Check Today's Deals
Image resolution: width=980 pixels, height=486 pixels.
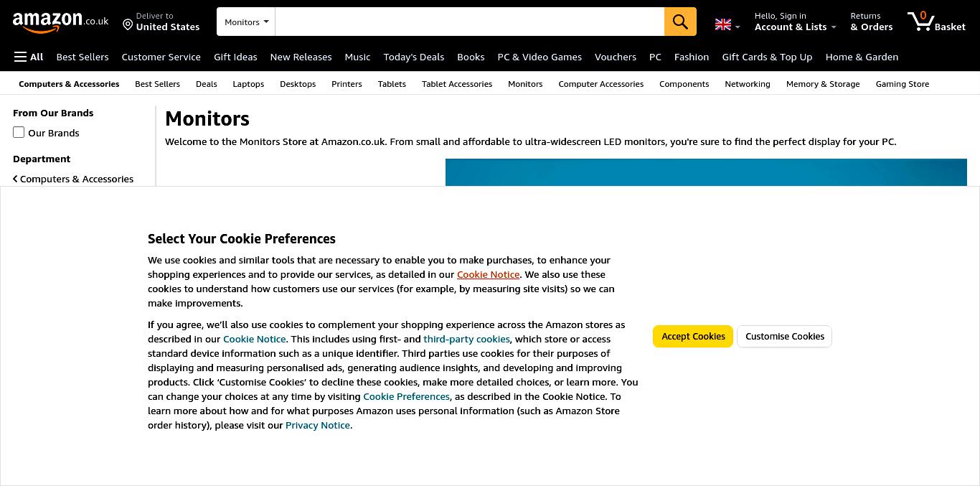tap(414, 57)
